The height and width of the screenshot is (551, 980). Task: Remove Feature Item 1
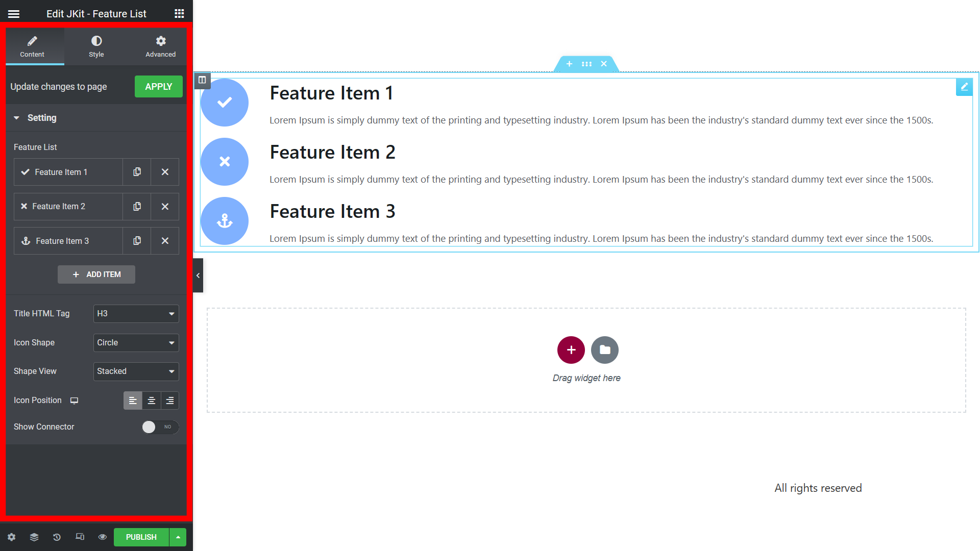point(165,172)
